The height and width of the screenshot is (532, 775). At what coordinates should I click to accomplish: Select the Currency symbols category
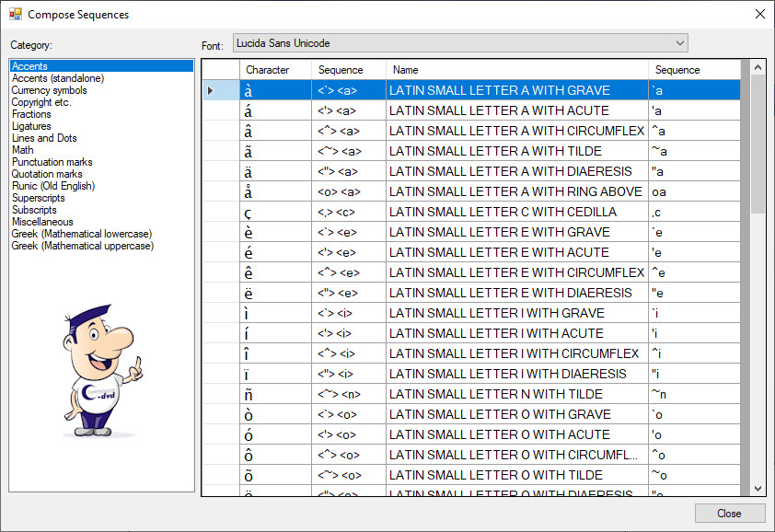coord(50,90)
